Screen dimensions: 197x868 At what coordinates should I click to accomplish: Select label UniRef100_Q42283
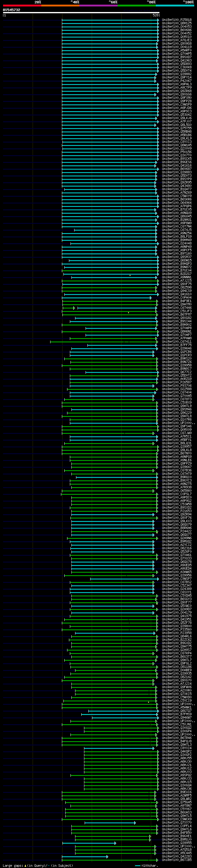177,856
